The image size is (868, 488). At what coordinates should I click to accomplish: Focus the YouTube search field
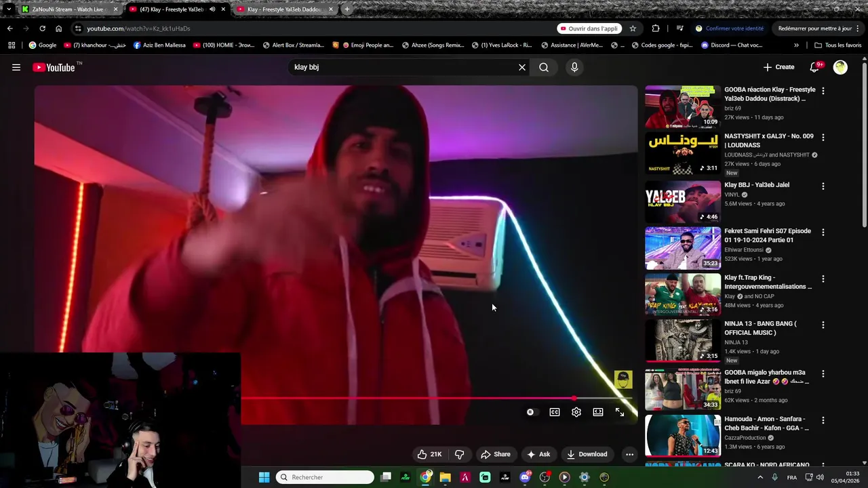(x=403, y=67)
